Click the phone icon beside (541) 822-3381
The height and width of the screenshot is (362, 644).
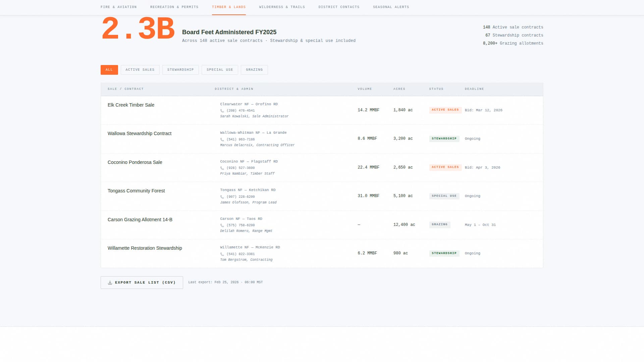tap(222, 254)
